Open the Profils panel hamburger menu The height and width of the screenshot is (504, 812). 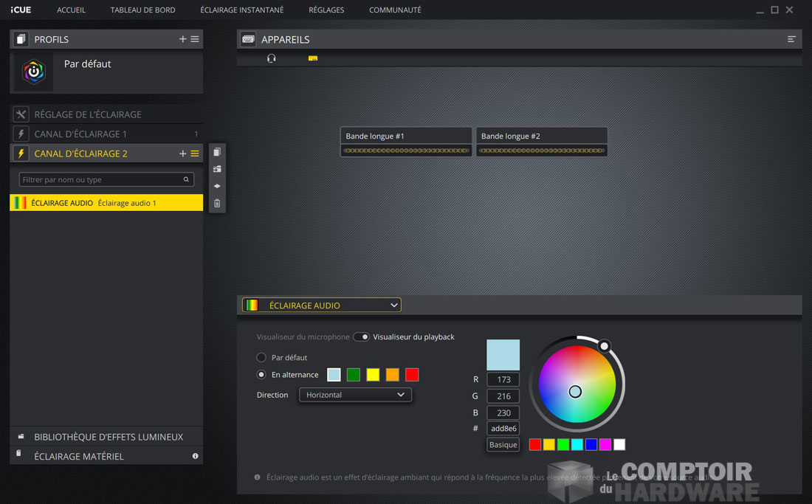[x=195, y=39]
